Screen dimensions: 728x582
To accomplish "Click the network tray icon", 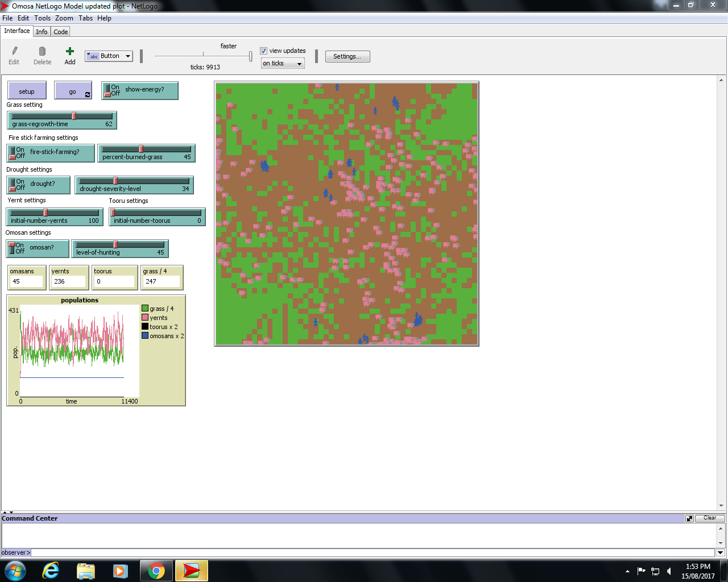I will [x=655, y=571].
